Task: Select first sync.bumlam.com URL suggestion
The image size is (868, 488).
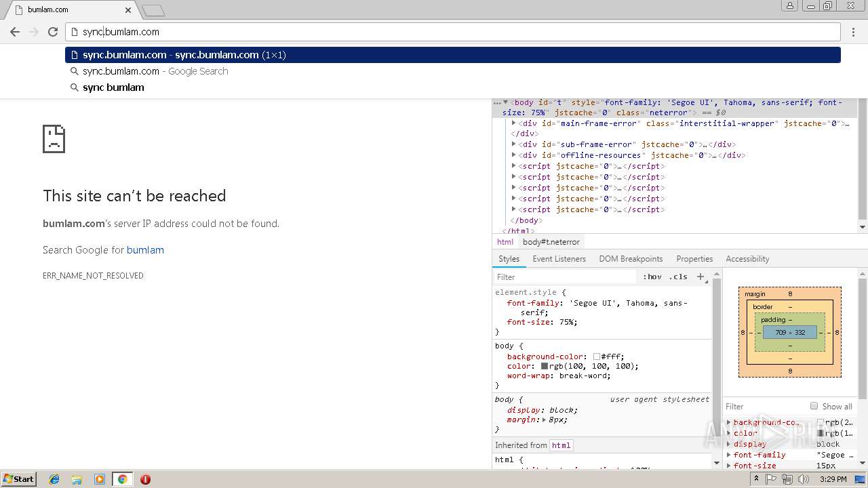Action: [x=453, y=55]
